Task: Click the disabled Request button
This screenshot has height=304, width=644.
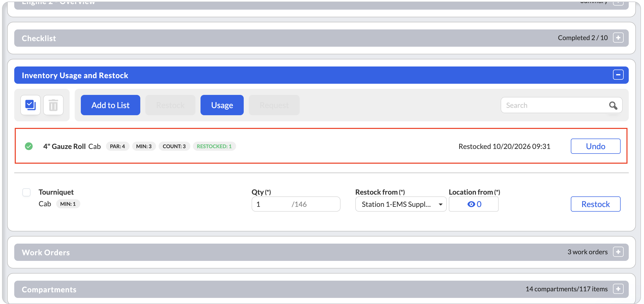Action: point(274,105)
